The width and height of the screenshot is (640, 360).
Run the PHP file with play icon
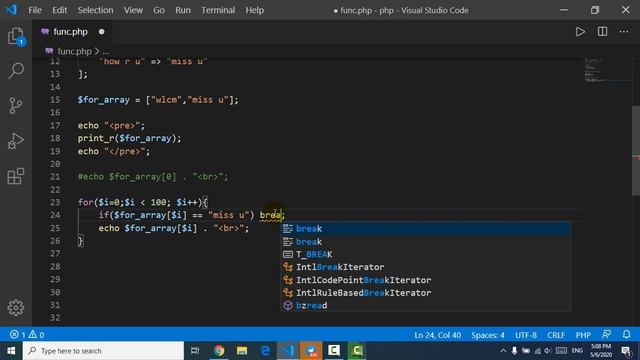[x=580, y=31]
